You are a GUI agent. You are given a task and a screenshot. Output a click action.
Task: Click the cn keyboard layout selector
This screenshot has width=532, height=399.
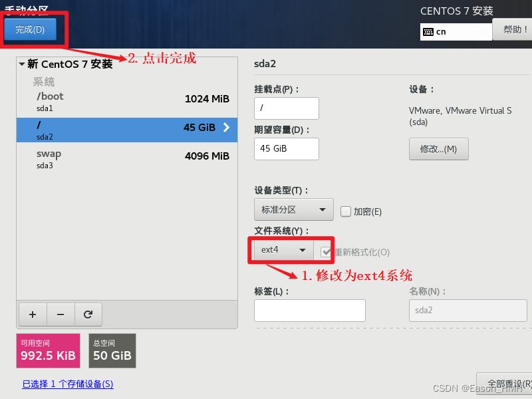pos(456,32)
